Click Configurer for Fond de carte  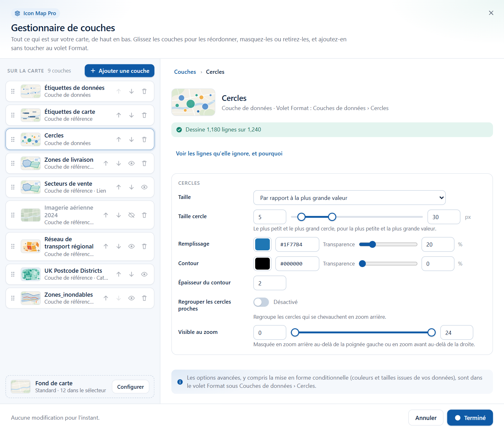[x=130, y=387]
